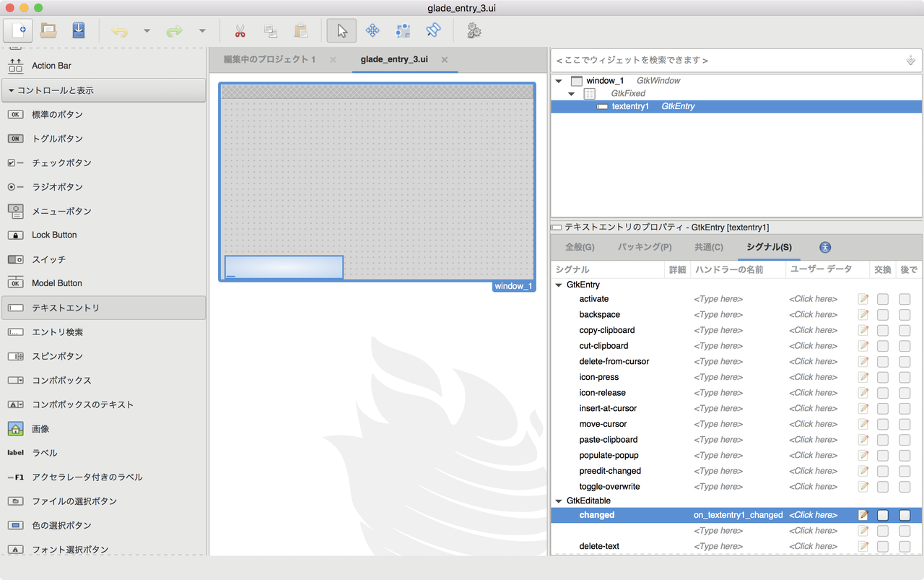Collapse the GtkEditable signal group
Image resolution: width=924 pixels, height=580 pixels.
point(558,501)
